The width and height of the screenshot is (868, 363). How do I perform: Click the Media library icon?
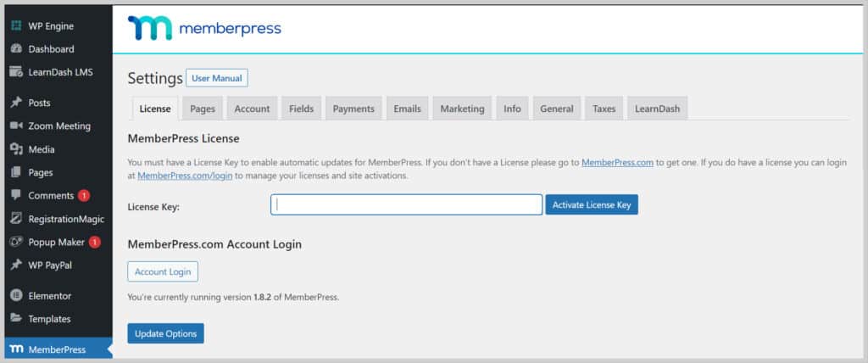click(x=16, y=149)
